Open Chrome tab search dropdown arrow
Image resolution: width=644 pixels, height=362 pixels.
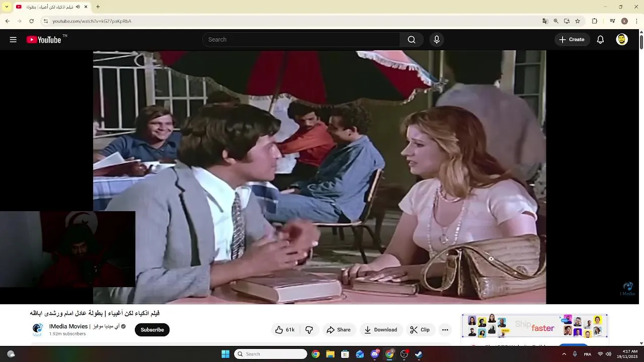click(x=7, y=7)
